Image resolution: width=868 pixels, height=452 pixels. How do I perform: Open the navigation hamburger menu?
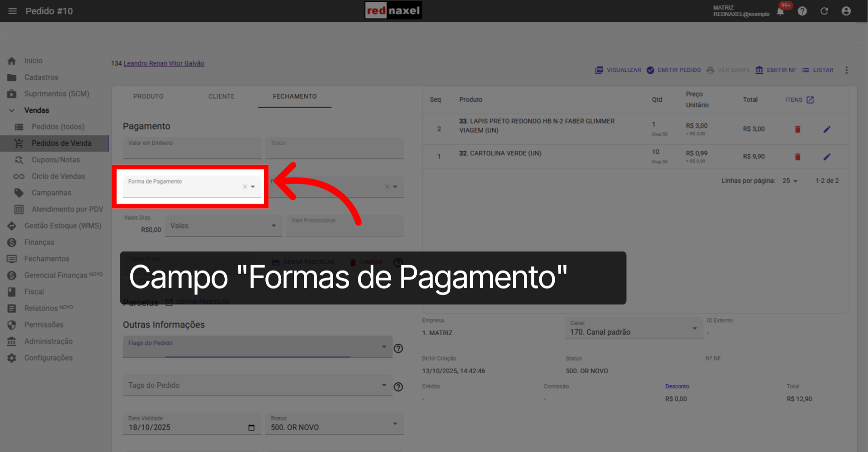click(12, 11)
